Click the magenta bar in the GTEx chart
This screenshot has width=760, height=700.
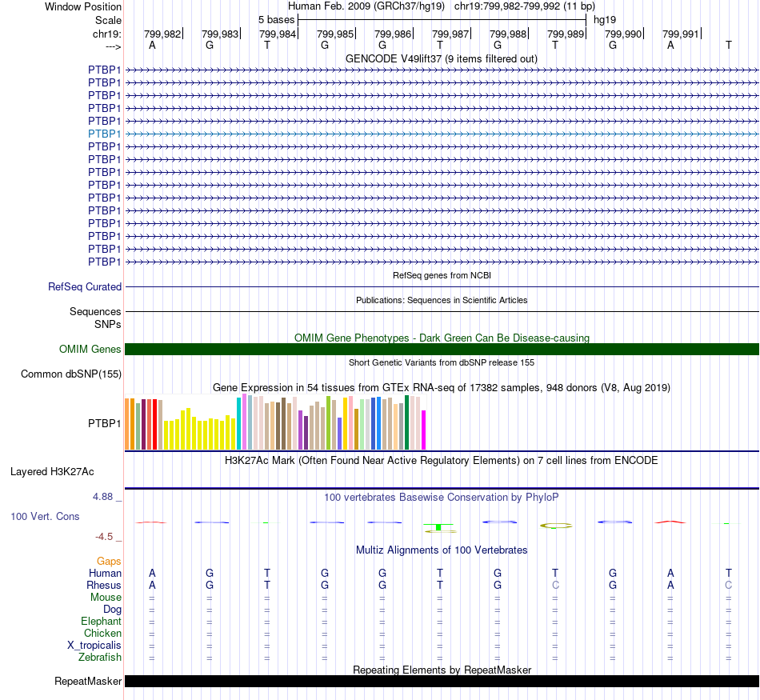pyautogui.click(x=424, y=430)
